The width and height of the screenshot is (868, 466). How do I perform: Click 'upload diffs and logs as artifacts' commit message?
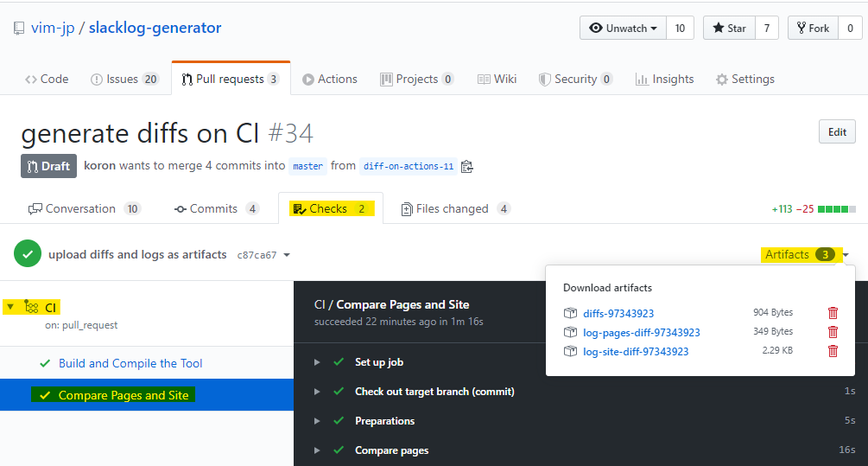pos(137,254)
